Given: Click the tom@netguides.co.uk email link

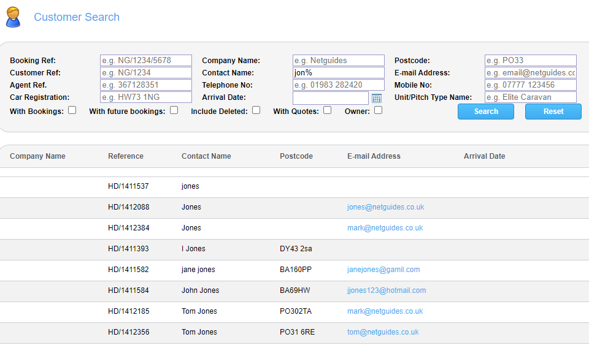Looking at the screenshot, I should click(383, 332).
